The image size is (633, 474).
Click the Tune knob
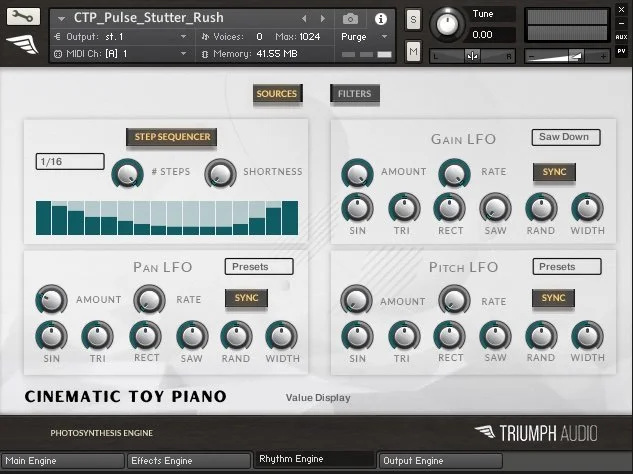[446, 24]
